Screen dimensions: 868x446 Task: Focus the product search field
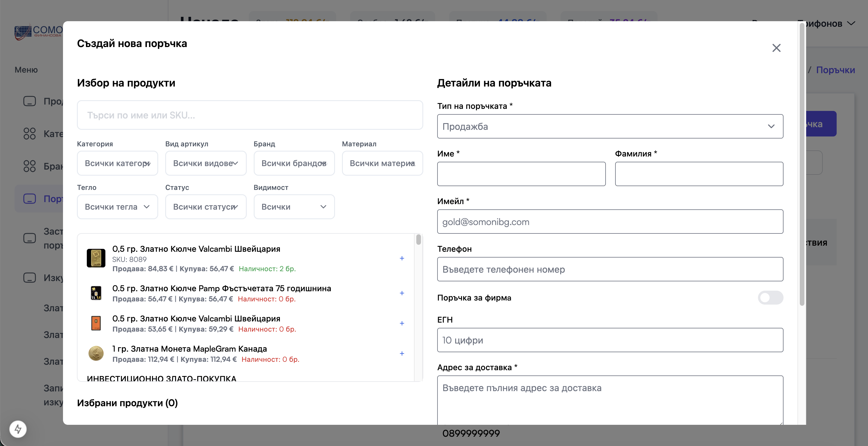(250, 115)
